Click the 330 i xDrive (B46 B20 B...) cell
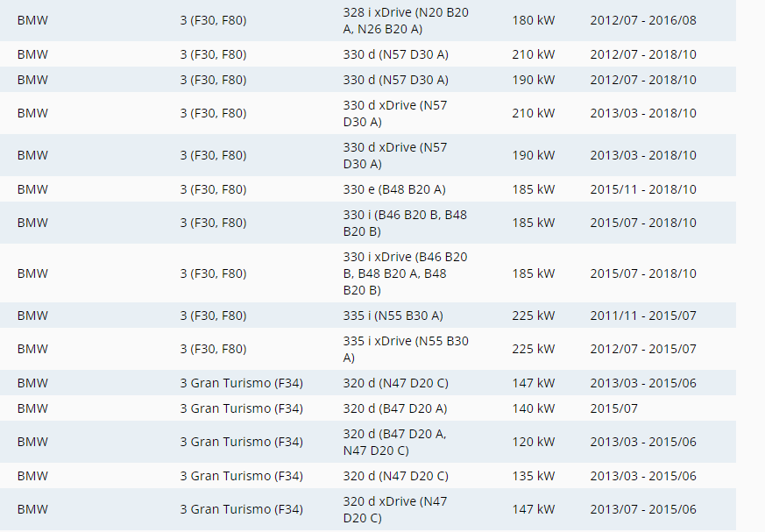The image size is (765, 532). (x=405, y=273)
